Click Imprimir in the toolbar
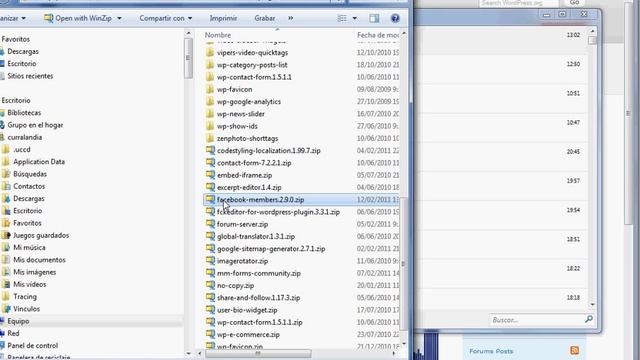 click(x=223, y=18)
